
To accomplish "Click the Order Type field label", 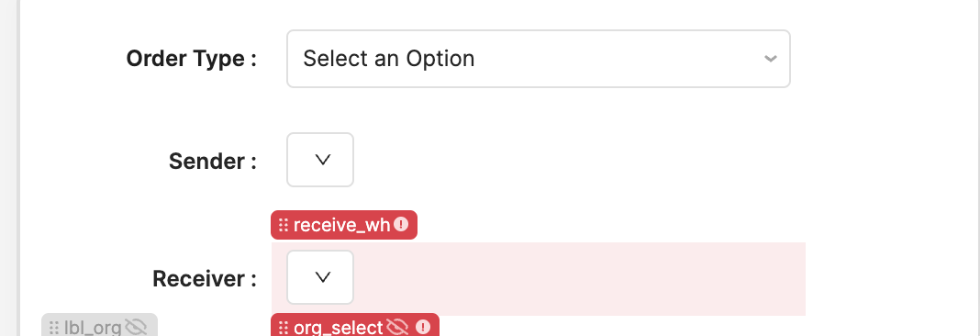I will (191, 59).
